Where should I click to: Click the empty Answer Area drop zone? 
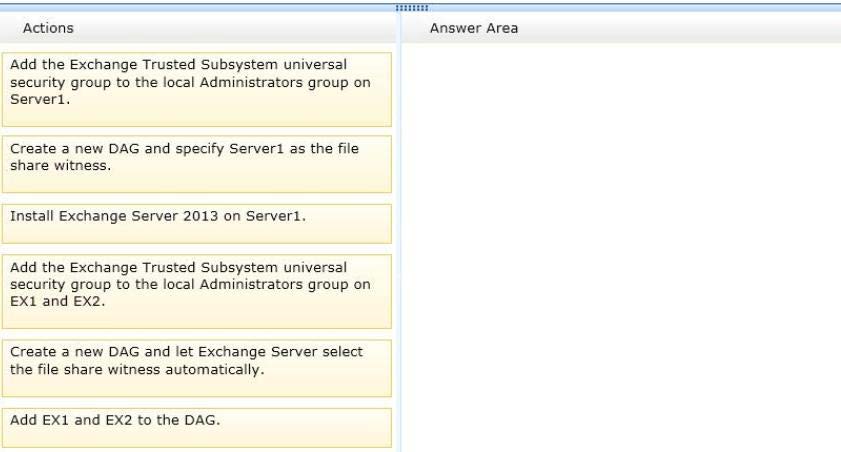point(621,247)
